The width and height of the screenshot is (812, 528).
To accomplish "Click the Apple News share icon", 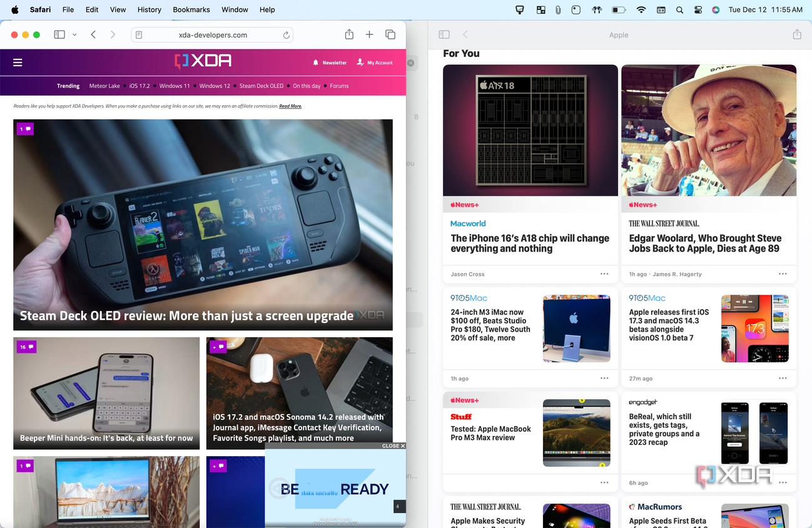I will click(797, 35).
